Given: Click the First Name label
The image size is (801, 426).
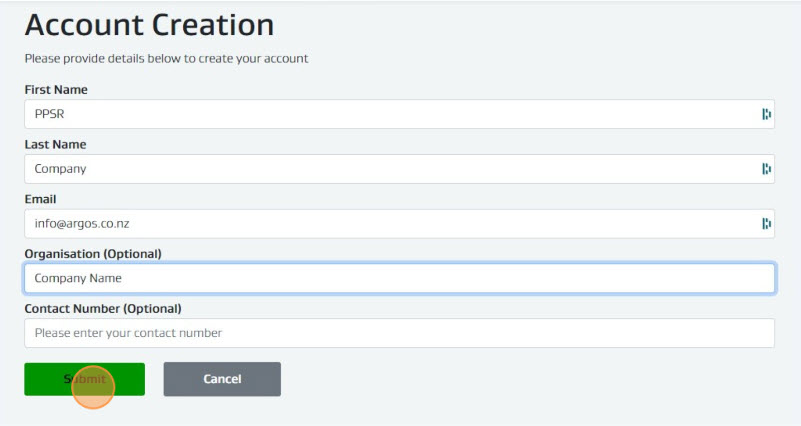Looking at the screenshot, I should [56, 89].
